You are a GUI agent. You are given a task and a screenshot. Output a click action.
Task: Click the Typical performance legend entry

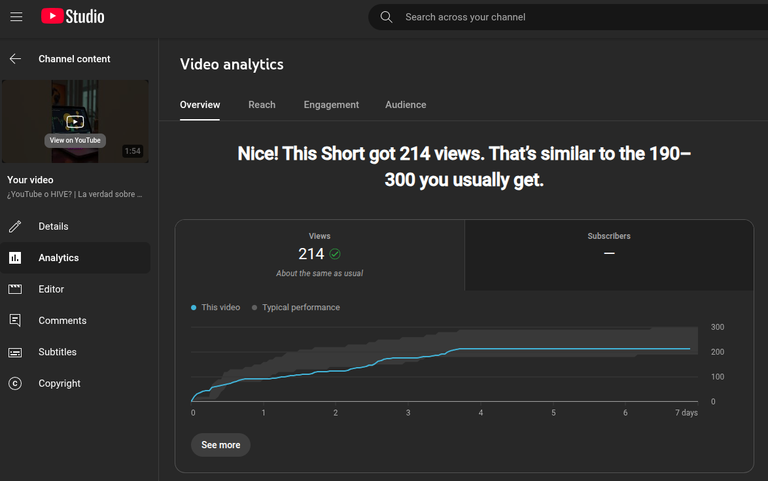point(296,308)
